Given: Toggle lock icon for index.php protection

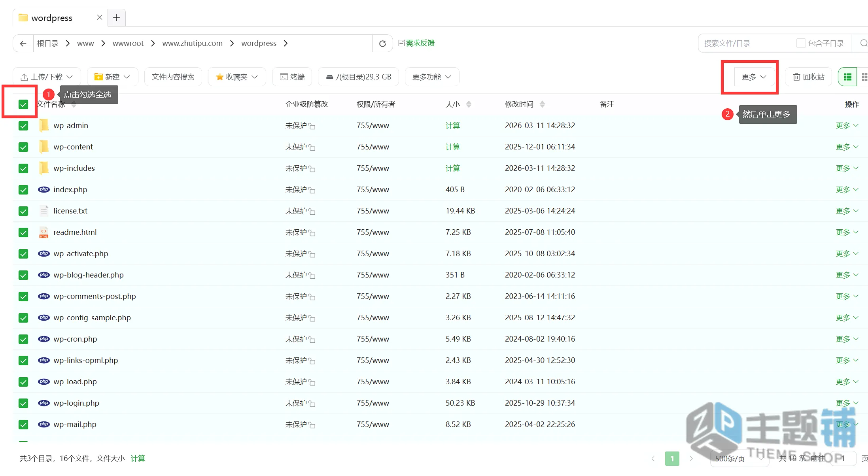Looking at the screenshot, I should point(312,191).
